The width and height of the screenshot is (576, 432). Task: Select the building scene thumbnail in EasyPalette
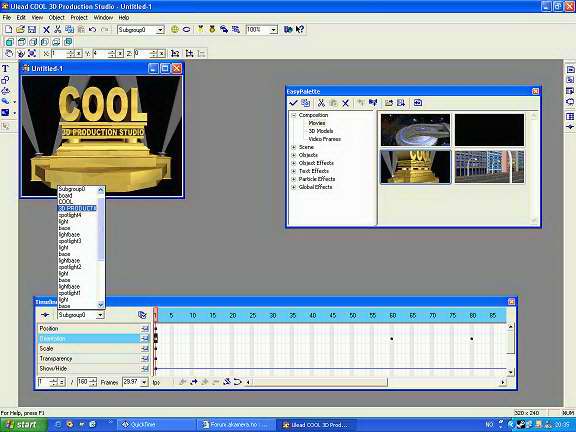pyautogui.click(x=489, y=166)
